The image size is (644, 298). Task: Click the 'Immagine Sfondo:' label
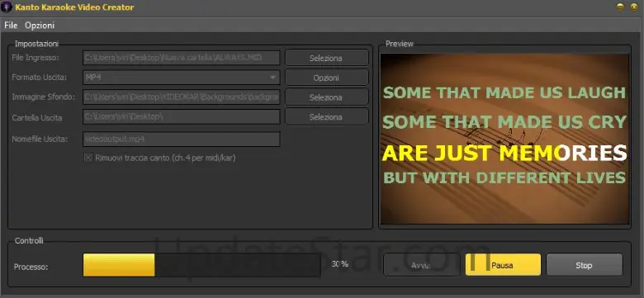[44, 97]
